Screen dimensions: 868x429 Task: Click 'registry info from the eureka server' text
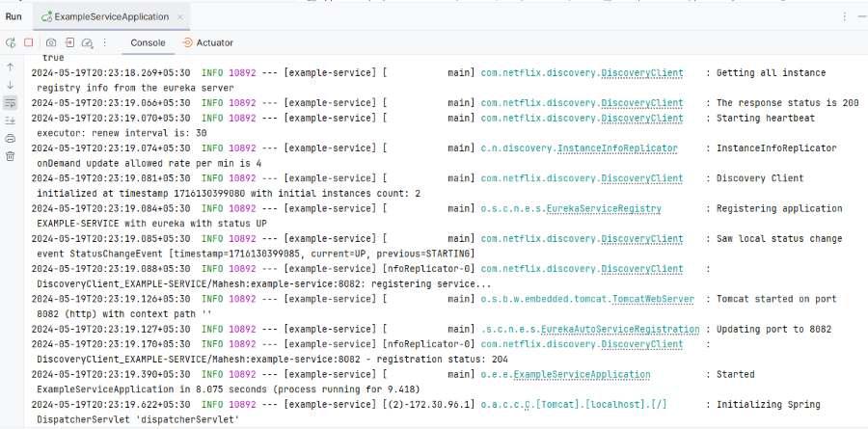click(x=135, y=88)
